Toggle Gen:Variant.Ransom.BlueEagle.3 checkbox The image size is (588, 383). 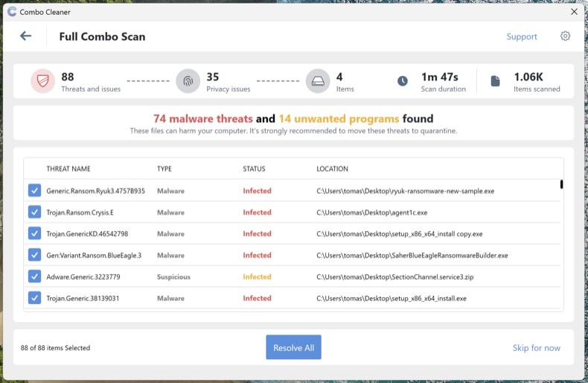(x=34, y=255)
